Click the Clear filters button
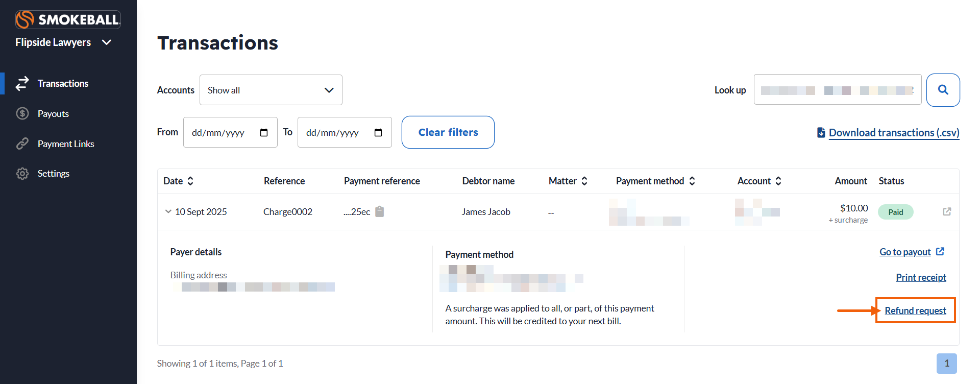Image resolution: width=980 pixels, height=384 pixels. [x=448, y=132]
